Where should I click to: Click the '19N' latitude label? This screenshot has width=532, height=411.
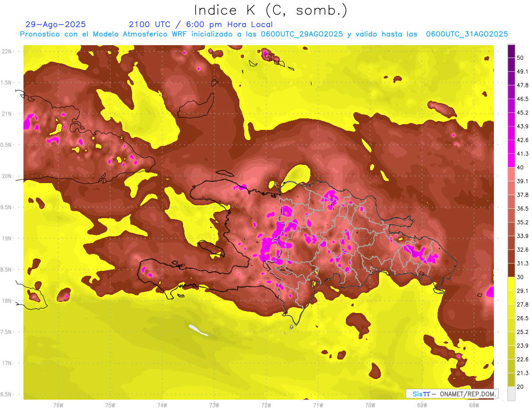click(x=7, y=239)
